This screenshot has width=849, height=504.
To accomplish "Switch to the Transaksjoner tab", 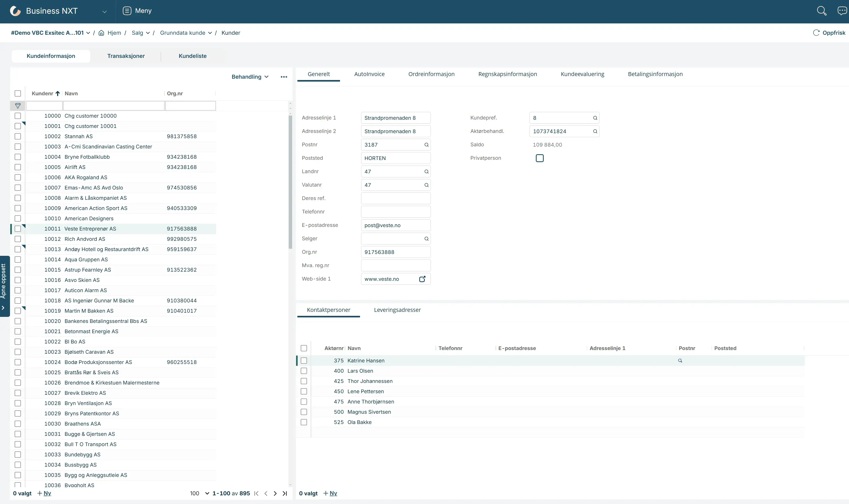I will coord(126,56).
